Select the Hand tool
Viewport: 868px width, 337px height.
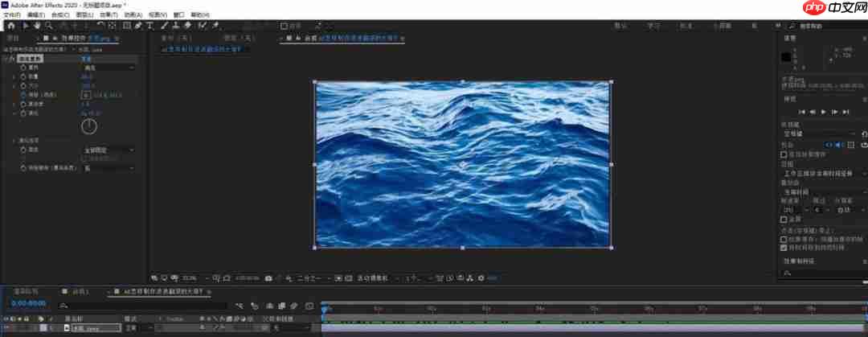click(x=37, y=26)
